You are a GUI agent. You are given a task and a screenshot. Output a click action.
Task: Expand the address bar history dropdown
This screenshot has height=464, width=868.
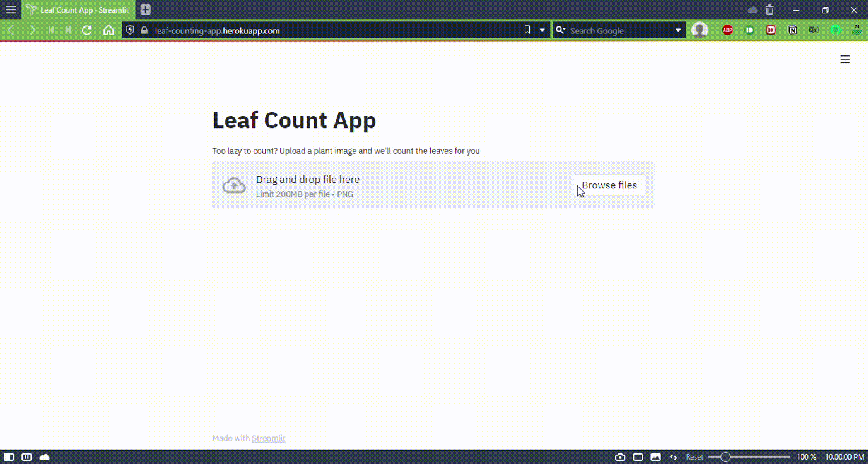(542, 30)
